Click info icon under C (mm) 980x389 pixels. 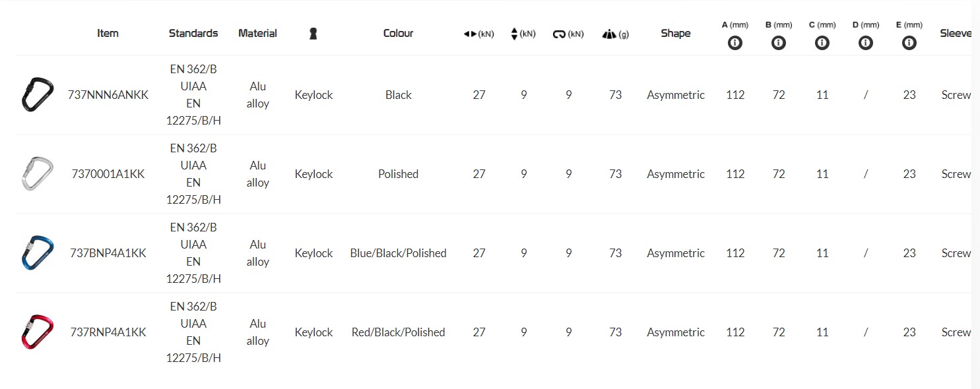[x=822, y=43]
